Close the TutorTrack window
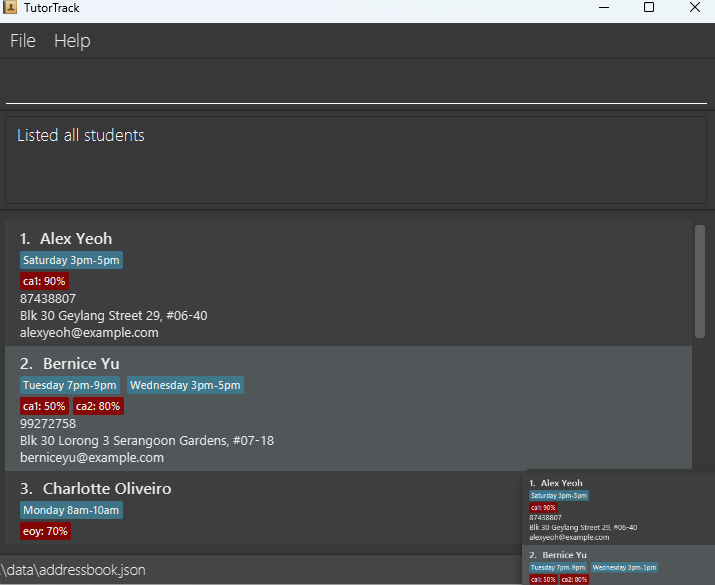This screenshot has width=715, height=585. (694, 7)
